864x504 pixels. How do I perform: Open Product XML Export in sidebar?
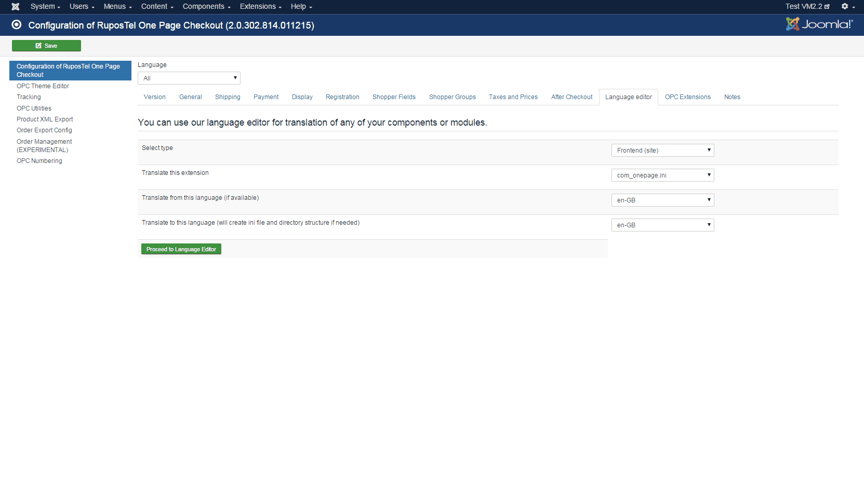(45, 119)
